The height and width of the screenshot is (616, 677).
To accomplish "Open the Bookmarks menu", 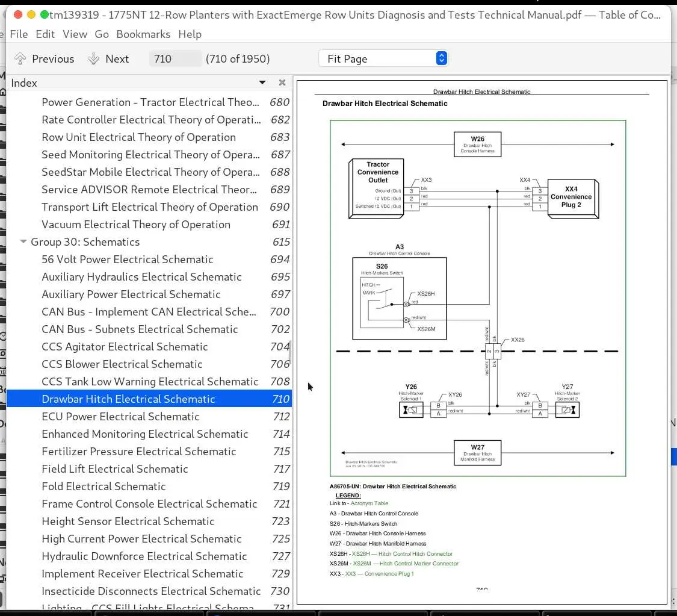I will point(143,34).
